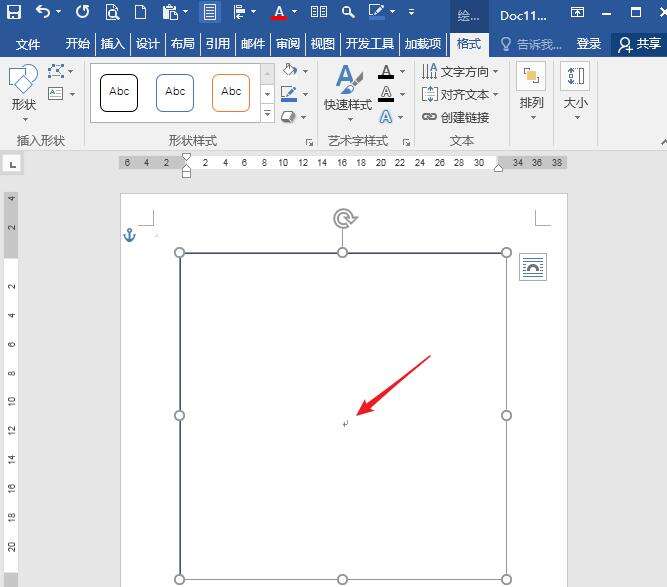Select the black outline Abc shape style
This screenshot has height=587, width=667.
(119, 92)
